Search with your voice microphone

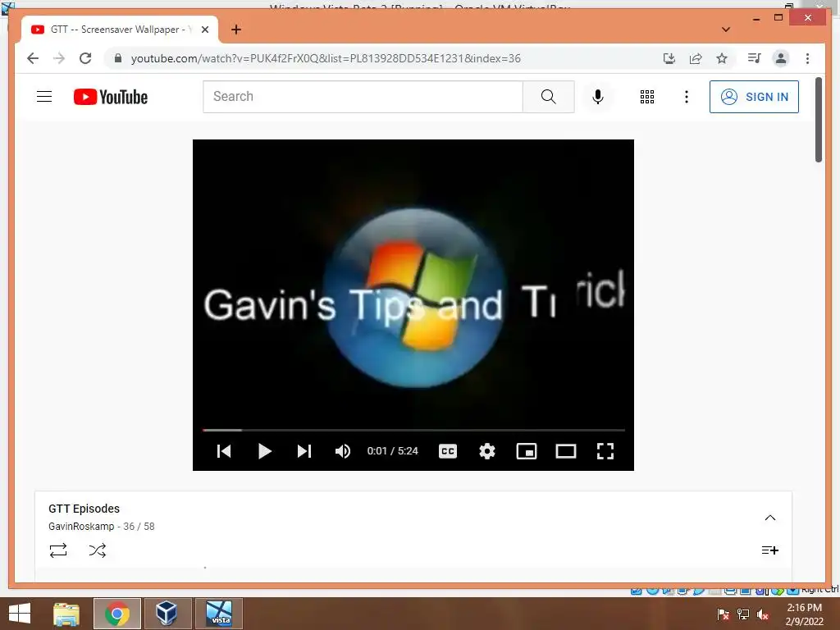(x=598, y=97)
